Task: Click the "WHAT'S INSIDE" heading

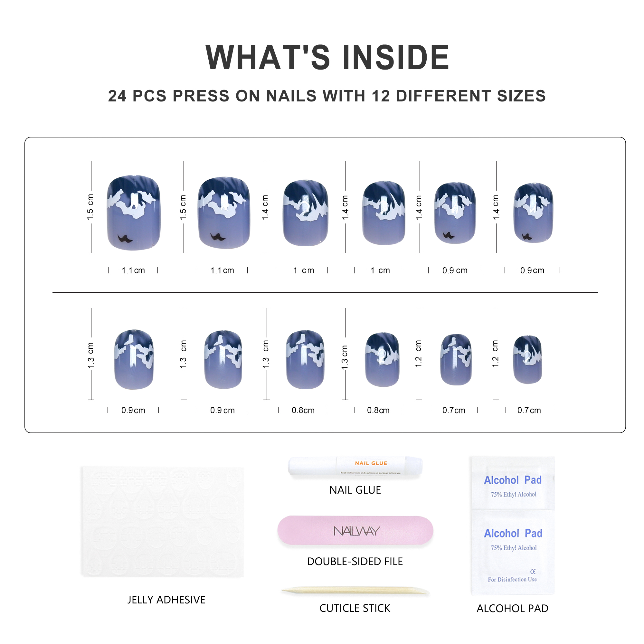Action: (327, 57)
